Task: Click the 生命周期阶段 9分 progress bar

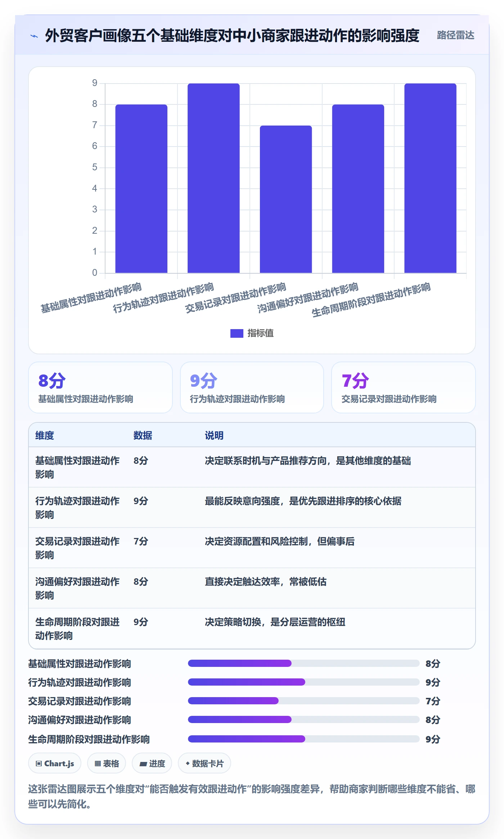Action: click(304, 739)
